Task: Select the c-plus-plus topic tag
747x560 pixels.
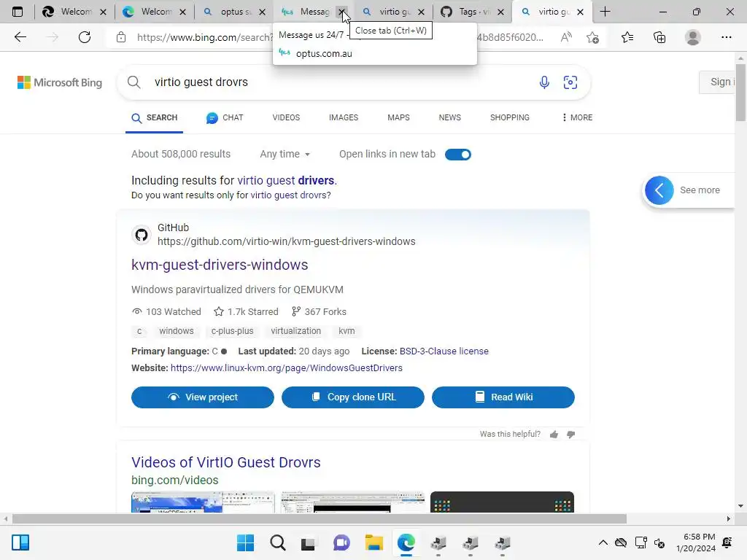Action: coord(232,331)
